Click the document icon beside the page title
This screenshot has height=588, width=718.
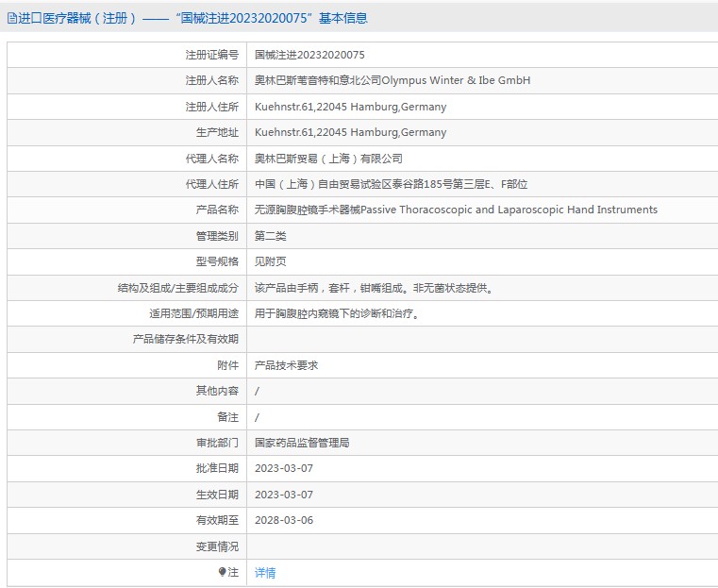pyautogui.click(x=11, y=18)
